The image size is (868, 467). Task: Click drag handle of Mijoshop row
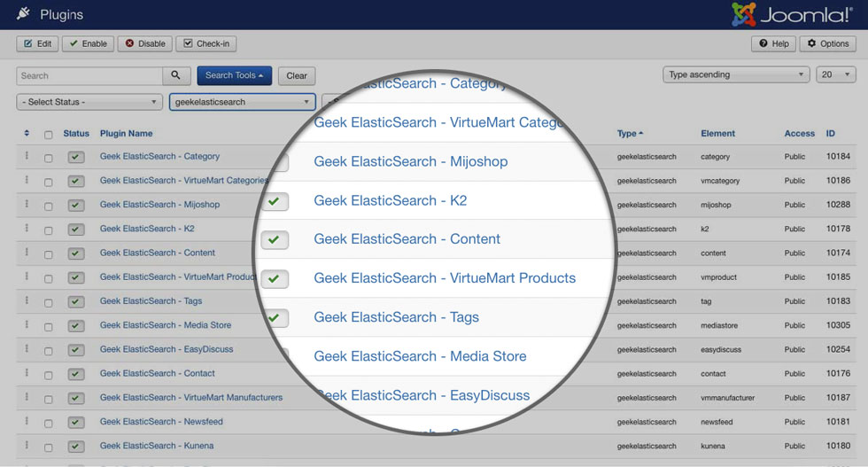click(27, 205)
